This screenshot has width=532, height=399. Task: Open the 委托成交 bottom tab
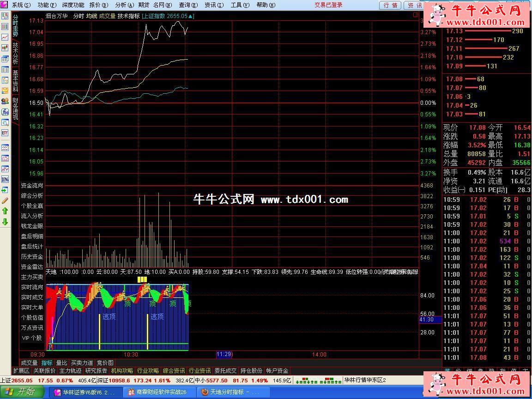tap(226, 371)
